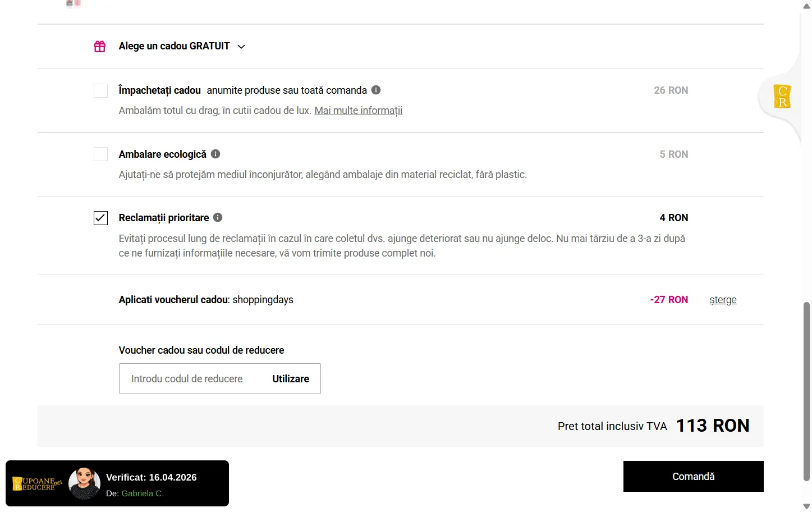Expand the Alege un cadou GRATUIT chevron
Viewport: 812px width, 512px height.
point(241,47)
